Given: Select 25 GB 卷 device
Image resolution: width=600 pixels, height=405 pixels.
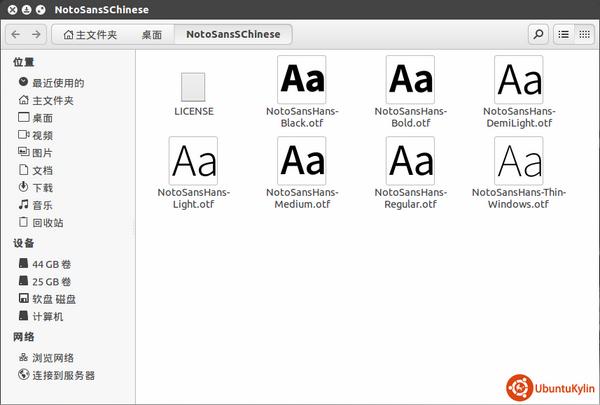Looking at the screenshot, I should [52, 282].
